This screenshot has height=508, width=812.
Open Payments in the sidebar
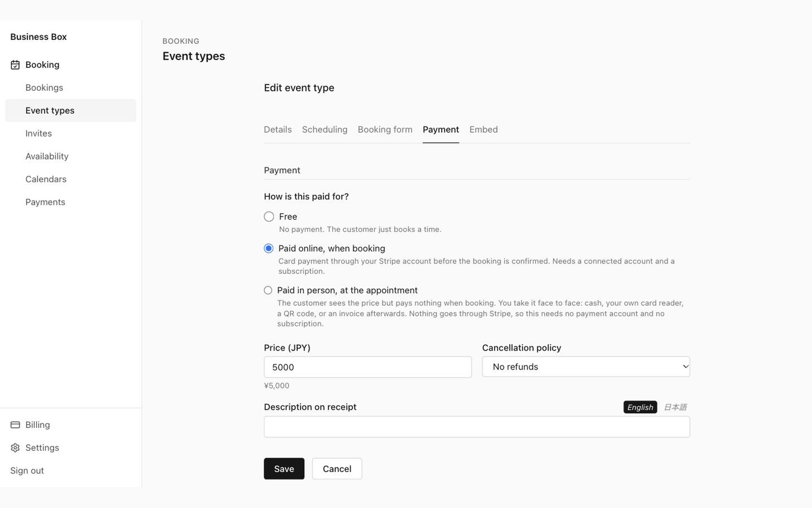pos(70,202)
